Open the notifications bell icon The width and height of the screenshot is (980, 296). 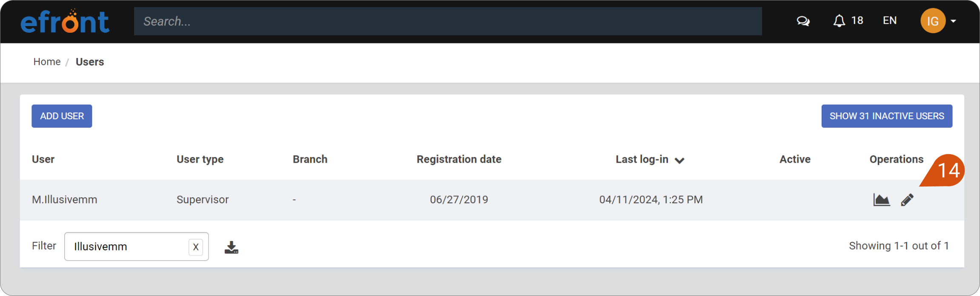click(839, 21)
